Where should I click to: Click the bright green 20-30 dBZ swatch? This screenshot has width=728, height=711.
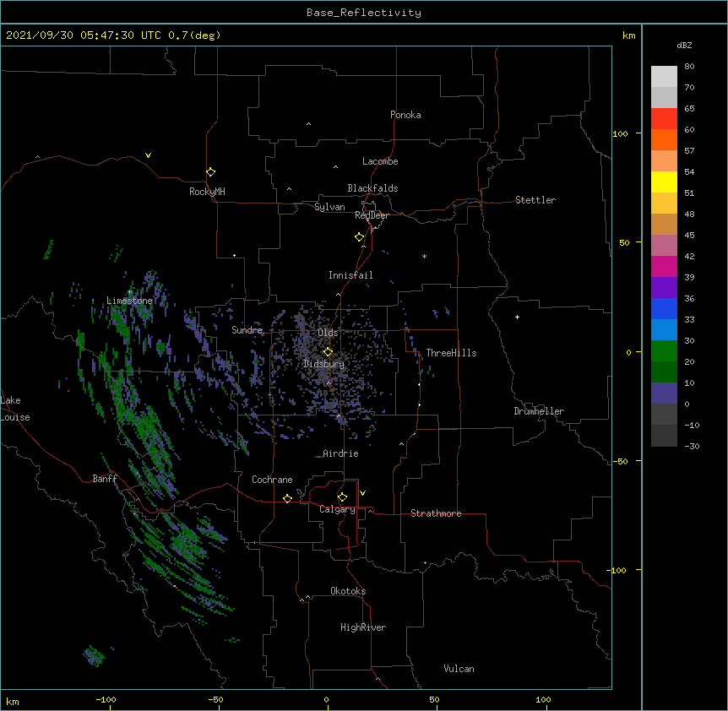[664, 351]
